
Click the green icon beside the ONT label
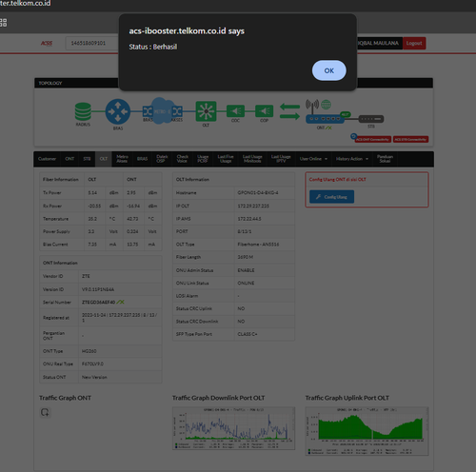328,128
